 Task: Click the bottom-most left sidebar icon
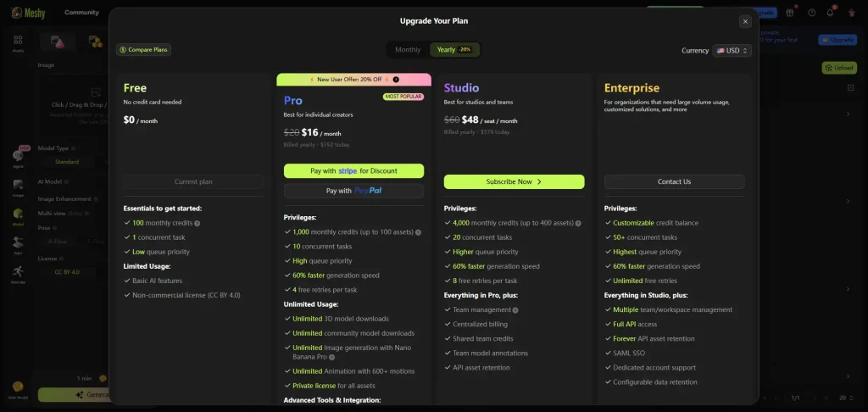[19, 391]
